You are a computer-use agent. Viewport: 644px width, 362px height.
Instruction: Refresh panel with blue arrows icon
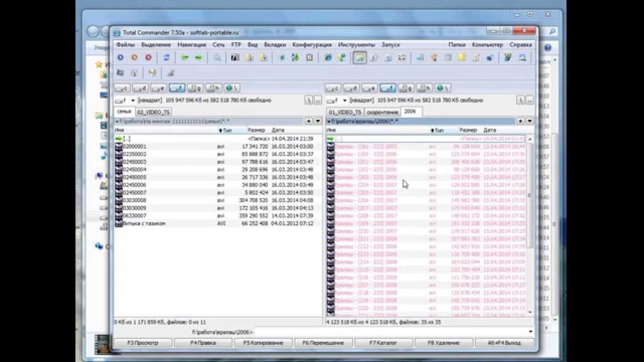click(167, 58)
